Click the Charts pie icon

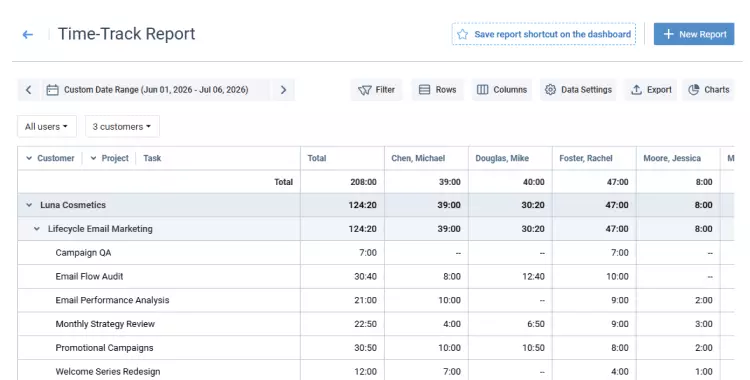coord(694,89)
